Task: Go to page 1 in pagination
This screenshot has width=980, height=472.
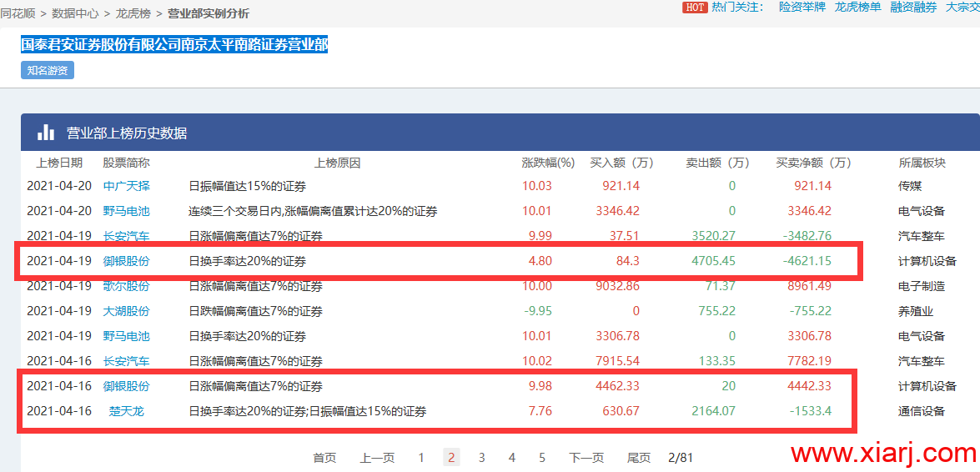Action: coord(421,458)
